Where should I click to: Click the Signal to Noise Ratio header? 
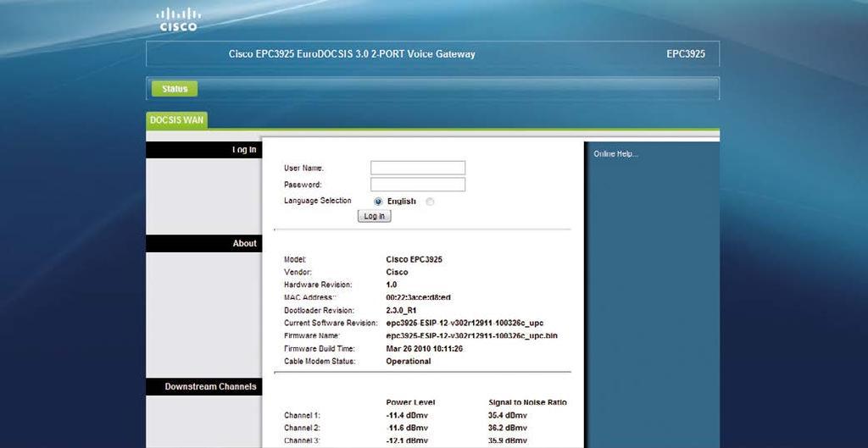click(527, 402)
